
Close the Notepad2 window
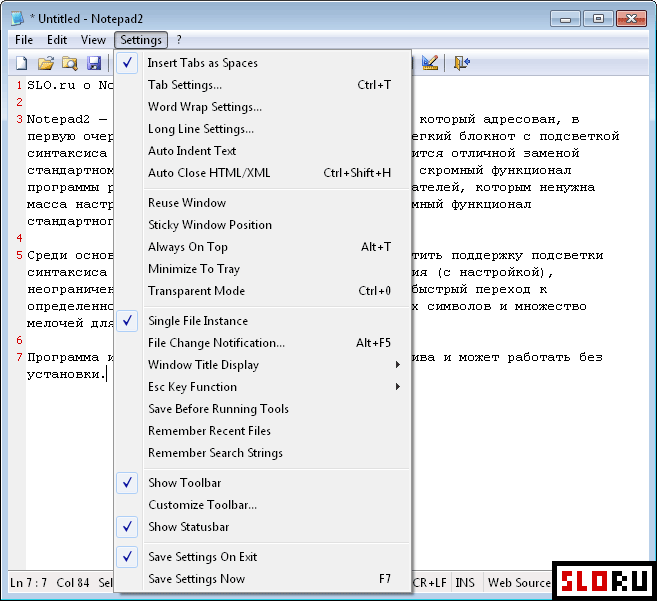631,19
